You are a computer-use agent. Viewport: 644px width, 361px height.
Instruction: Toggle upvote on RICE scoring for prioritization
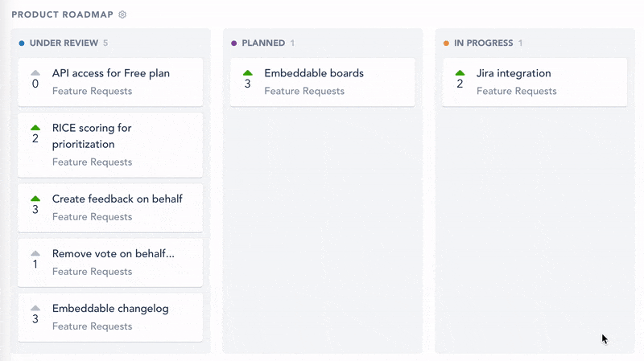(35, 128)
